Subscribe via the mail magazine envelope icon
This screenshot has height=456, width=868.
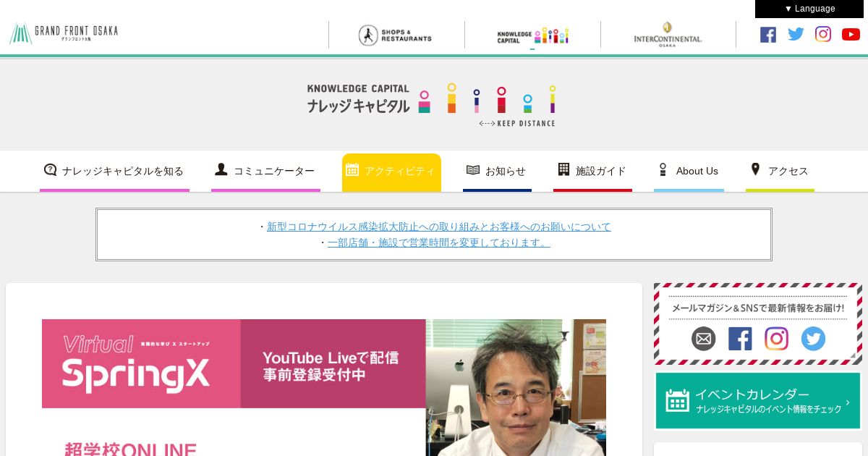click(x=704, y=339)
